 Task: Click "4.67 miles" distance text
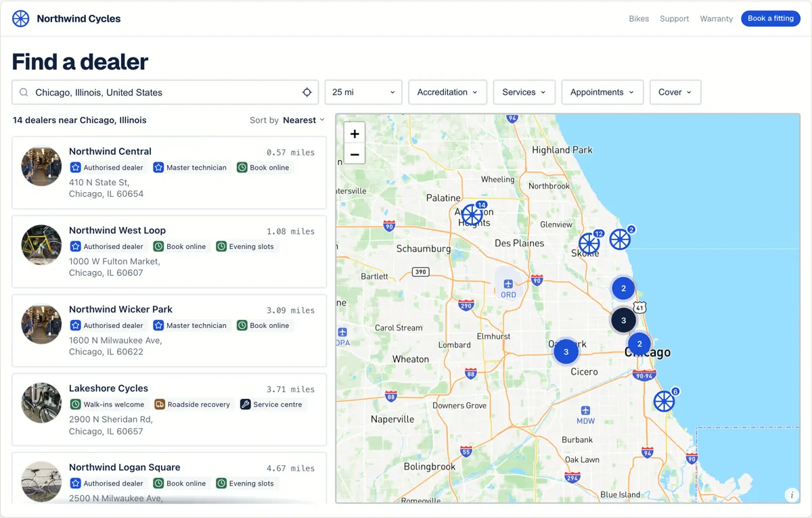(290, 469)
